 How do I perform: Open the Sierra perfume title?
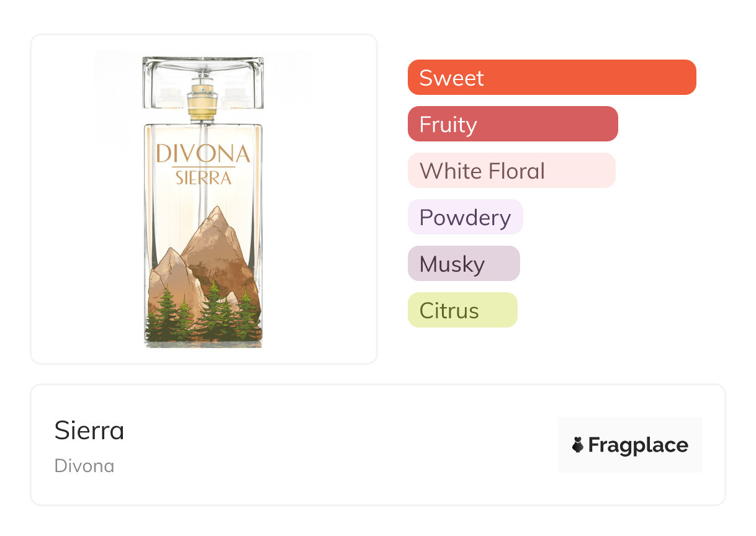coord(89,431)
